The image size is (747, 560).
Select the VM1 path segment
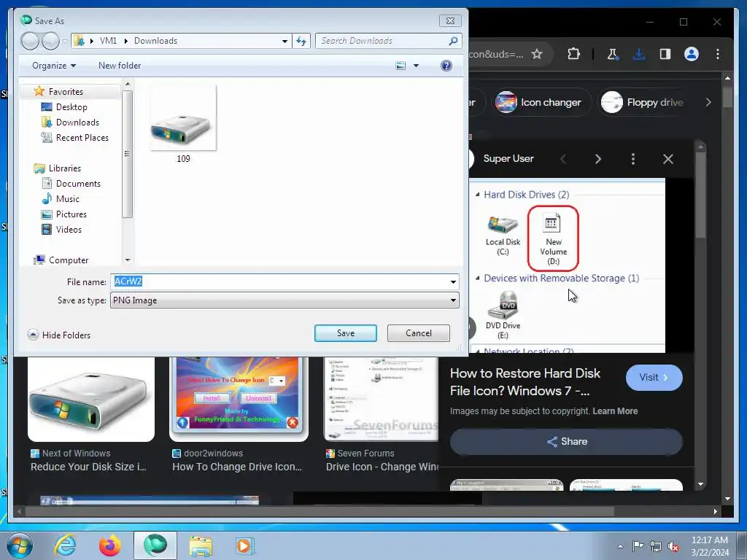click(x=108, y=41)
